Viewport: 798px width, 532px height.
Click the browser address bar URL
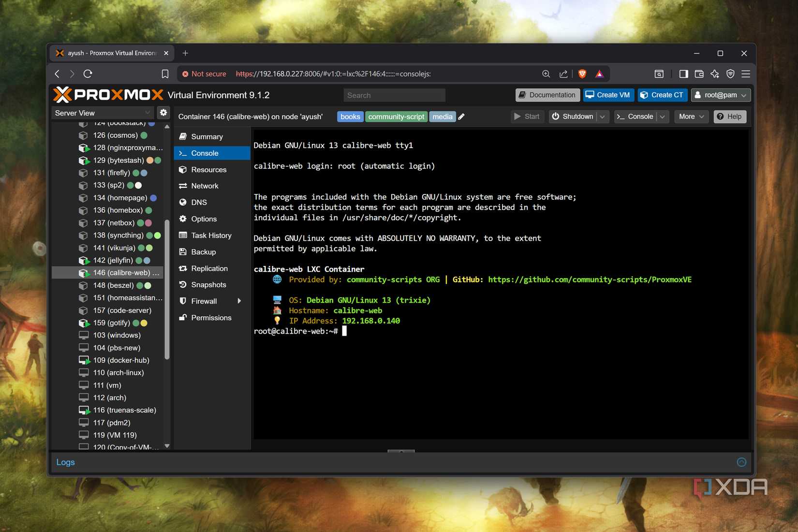(333, 74)
